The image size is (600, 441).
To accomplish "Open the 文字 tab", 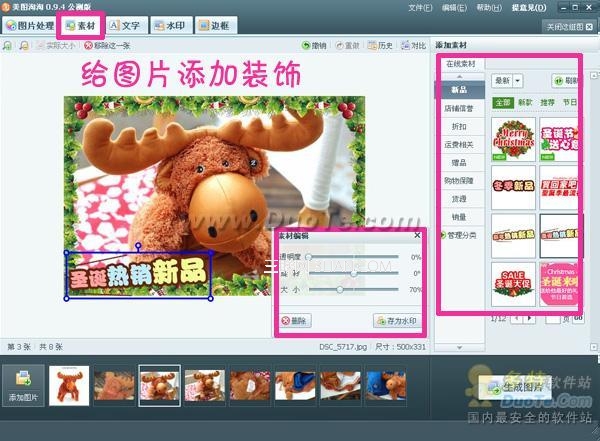I will pyautogui.click(x=125, y=26).
